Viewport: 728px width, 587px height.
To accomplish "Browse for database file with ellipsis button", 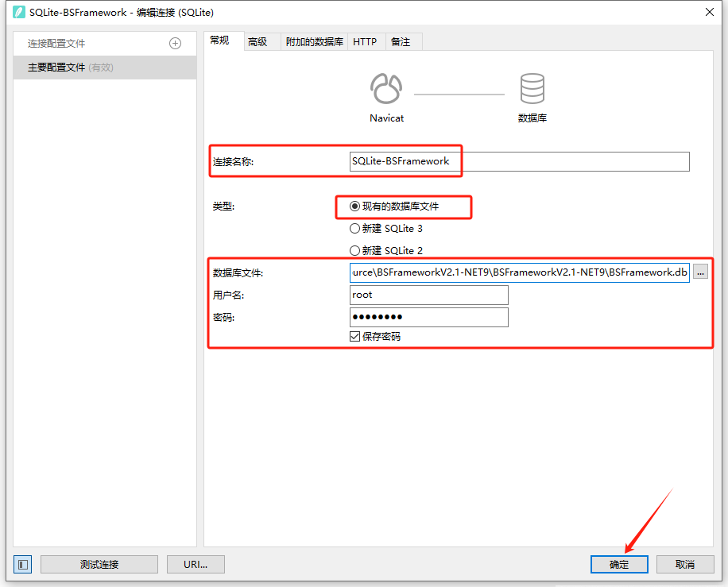I will point(701,272).
